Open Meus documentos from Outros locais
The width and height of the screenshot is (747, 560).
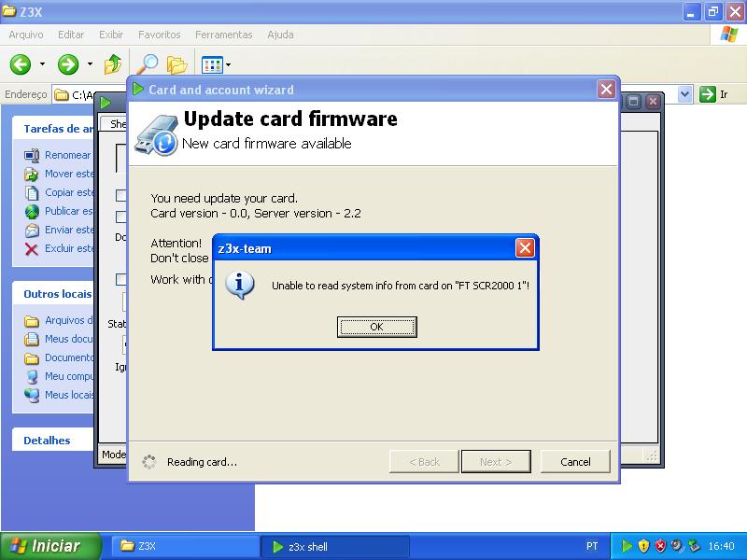69,339
